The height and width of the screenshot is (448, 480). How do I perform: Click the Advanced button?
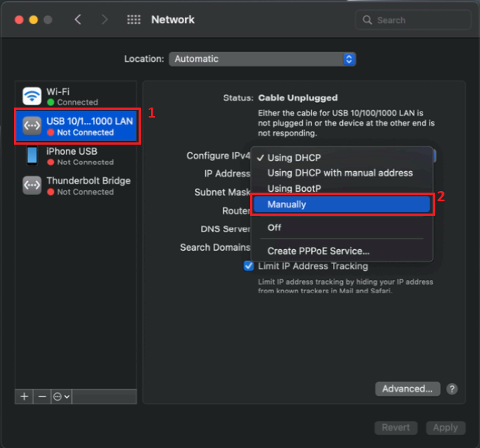pos(407,389)
